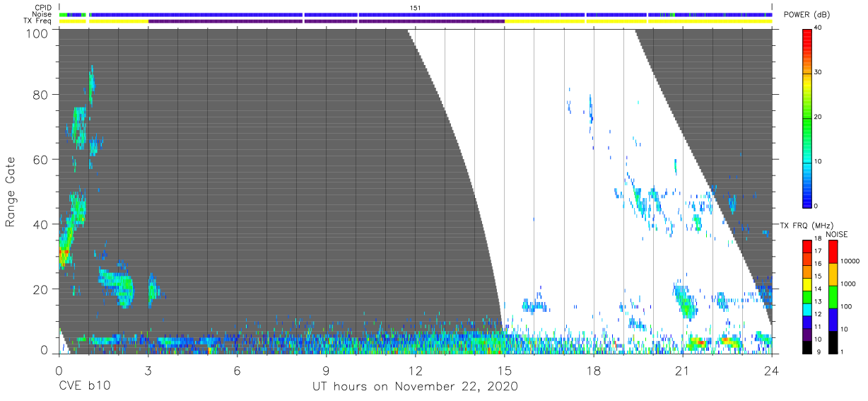Click the '100' tick on NOISE bar
This screenshot has width=868, height=401.
click(x=847, y=306)
